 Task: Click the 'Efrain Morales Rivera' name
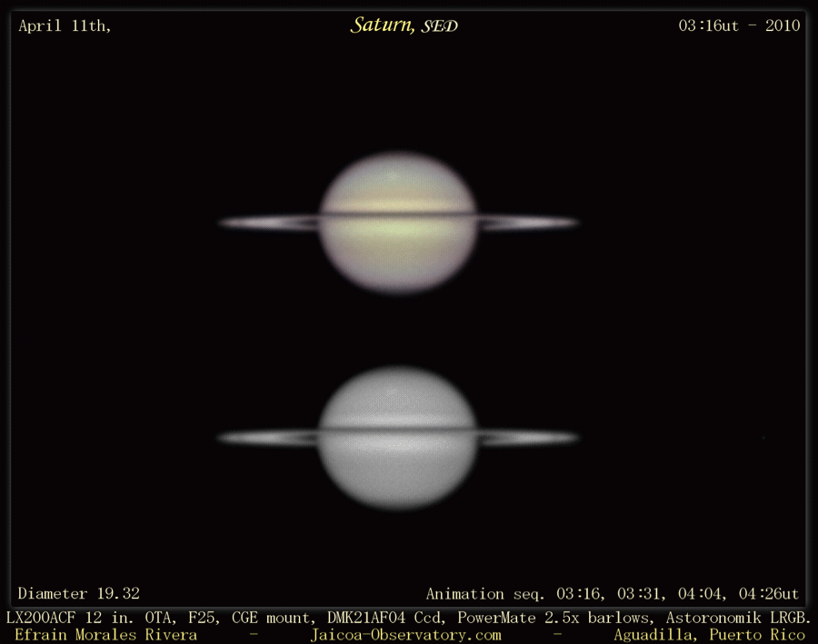(106, 635)
